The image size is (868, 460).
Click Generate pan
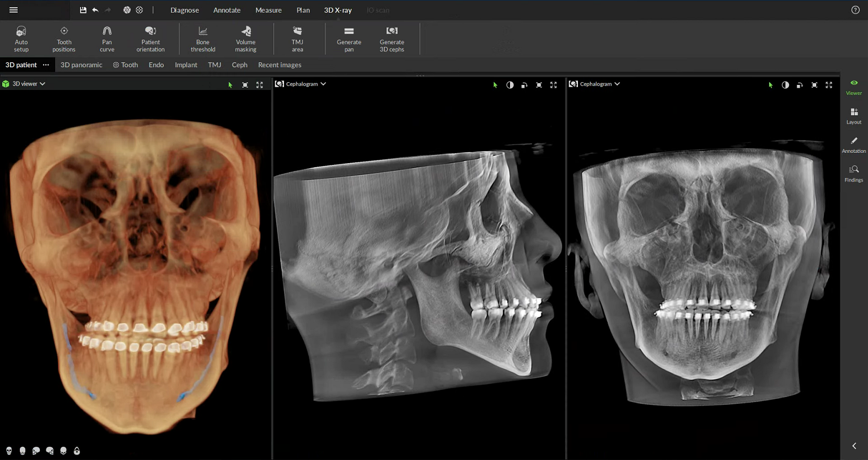(349, 39)
